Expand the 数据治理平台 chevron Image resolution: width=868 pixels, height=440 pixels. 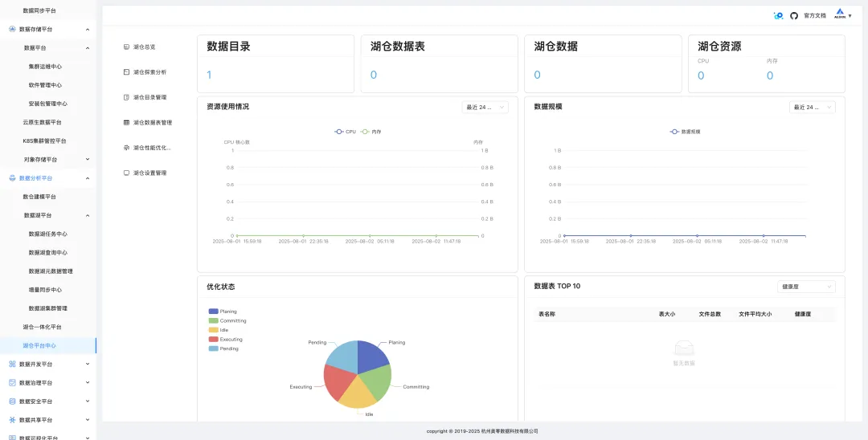[x=88, y=382]
